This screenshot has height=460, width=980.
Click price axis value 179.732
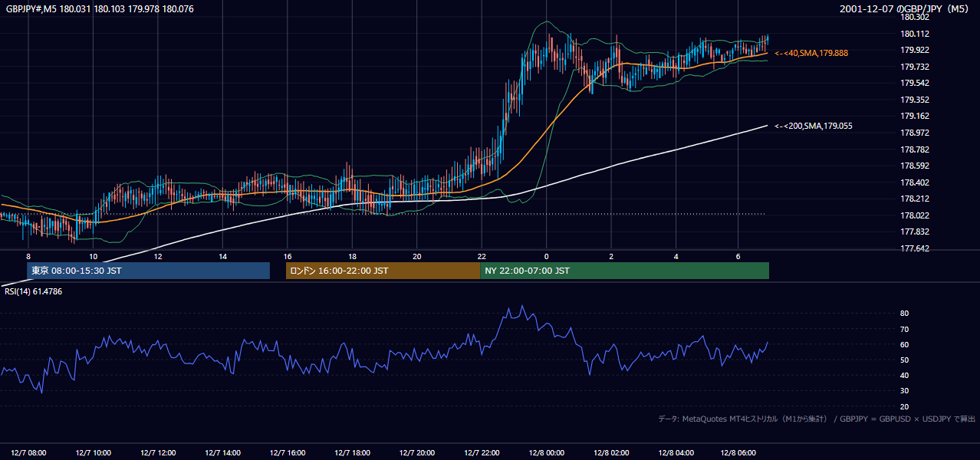coord(914,67)
